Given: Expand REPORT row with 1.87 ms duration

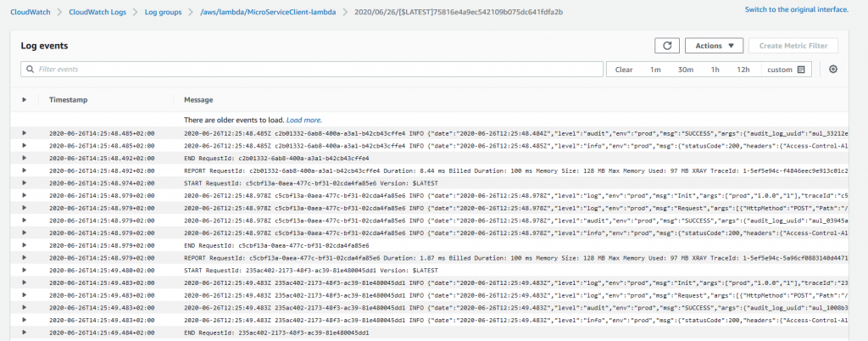Looking at the screenshot, I should coord(24,258).
